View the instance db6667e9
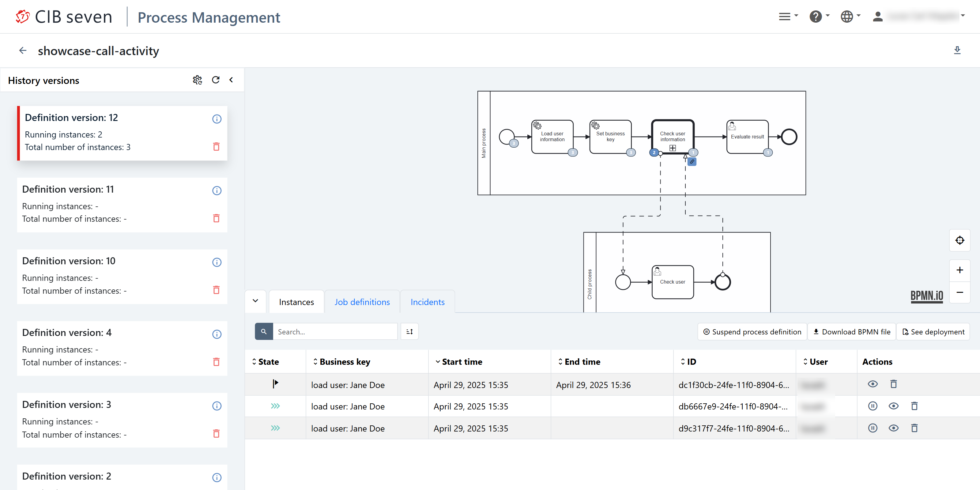Screen dimensions: 980x490 [x=894, y=406]
